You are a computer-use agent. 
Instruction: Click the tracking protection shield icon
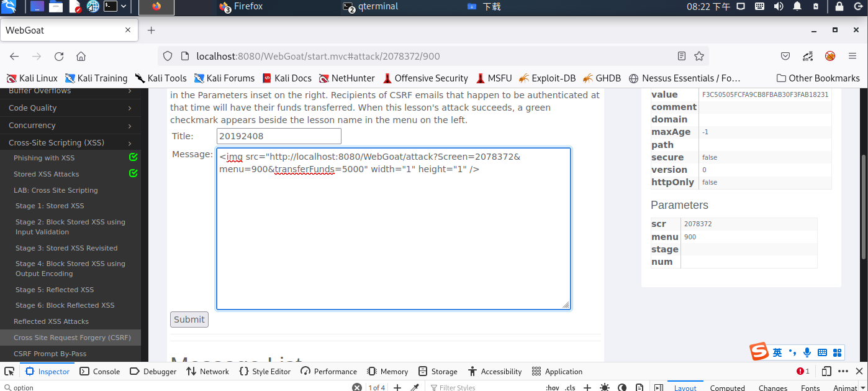click(x=168, y=56)
